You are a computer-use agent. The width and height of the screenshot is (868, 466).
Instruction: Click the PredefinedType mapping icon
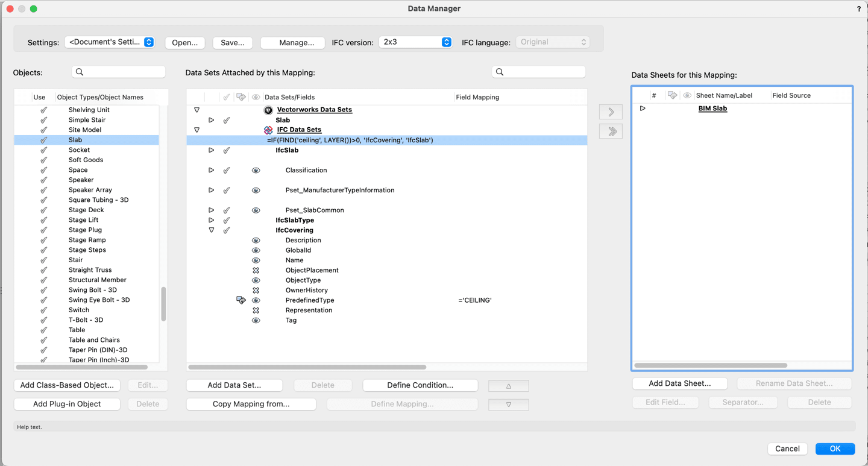[241, 300]
